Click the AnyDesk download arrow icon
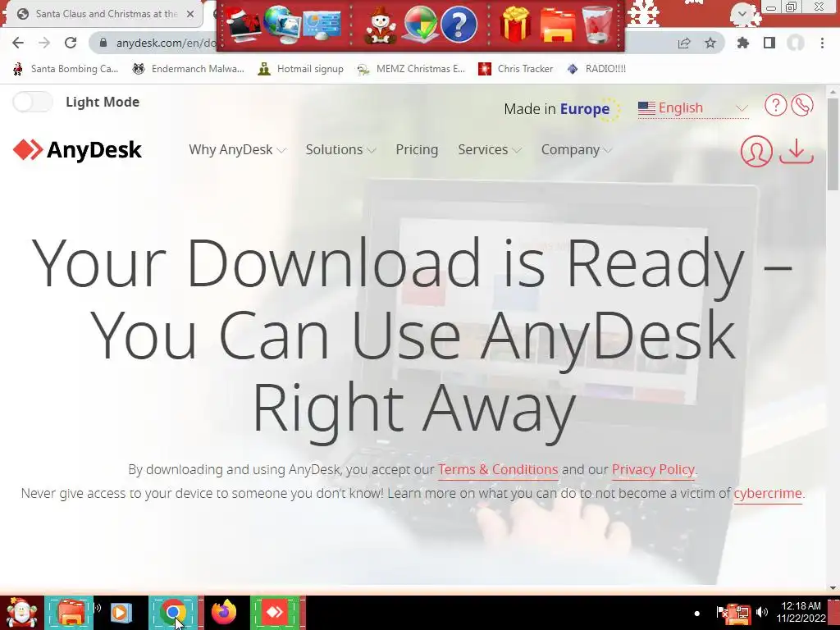Viewport: 840px width, 630px height. pos(797,151)
